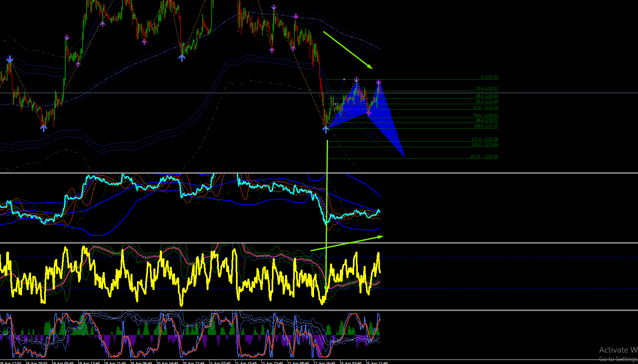Image resolution: width=638 pixels, height=364 pixels.
Task: Pick the 38.2 1233.65 retracement label
Action: [487, 96]
